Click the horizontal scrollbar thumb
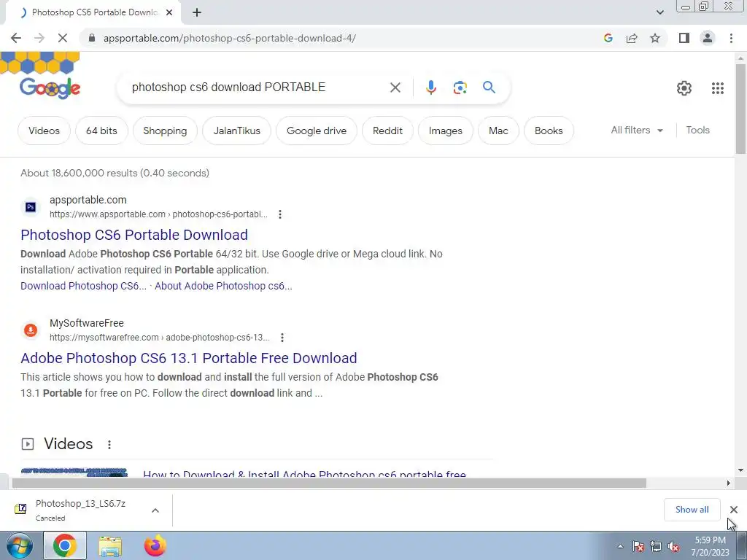The width and height of the screenshot is (747, 560). tap(329, 483)
